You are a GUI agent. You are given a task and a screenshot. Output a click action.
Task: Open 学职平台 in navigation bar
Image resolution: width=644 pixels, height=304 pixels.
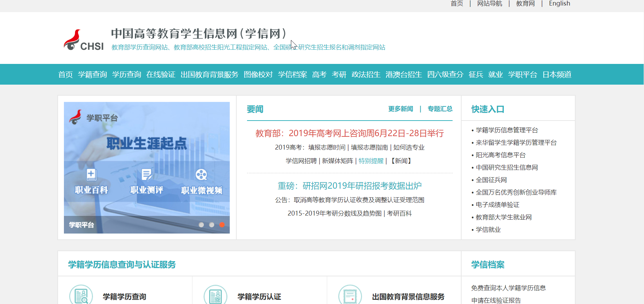[x=523, y=75]
